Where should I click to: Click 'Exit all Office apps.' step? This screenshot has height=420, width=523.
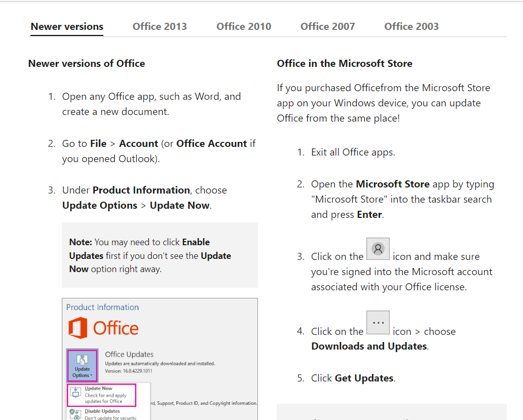[353, 152]
